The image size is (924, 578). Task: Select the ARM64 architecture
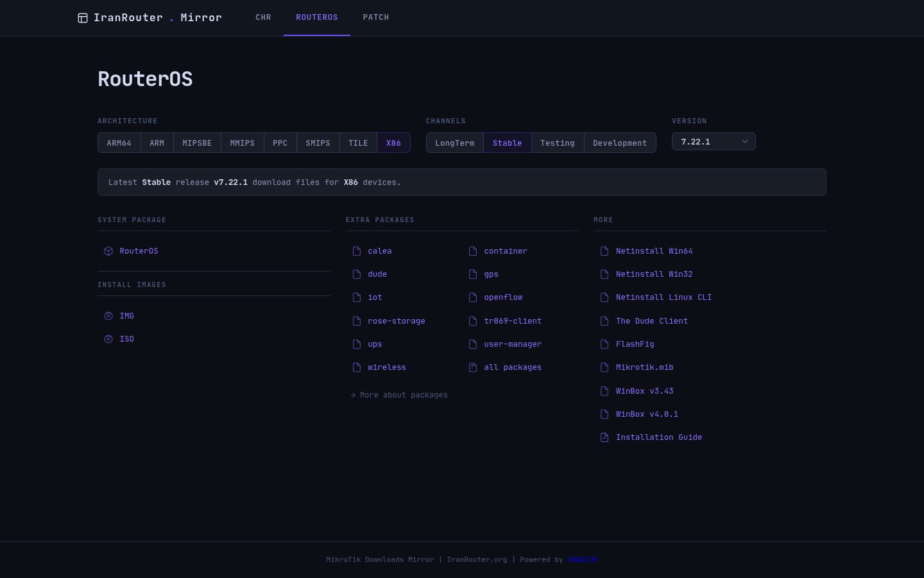119,143
